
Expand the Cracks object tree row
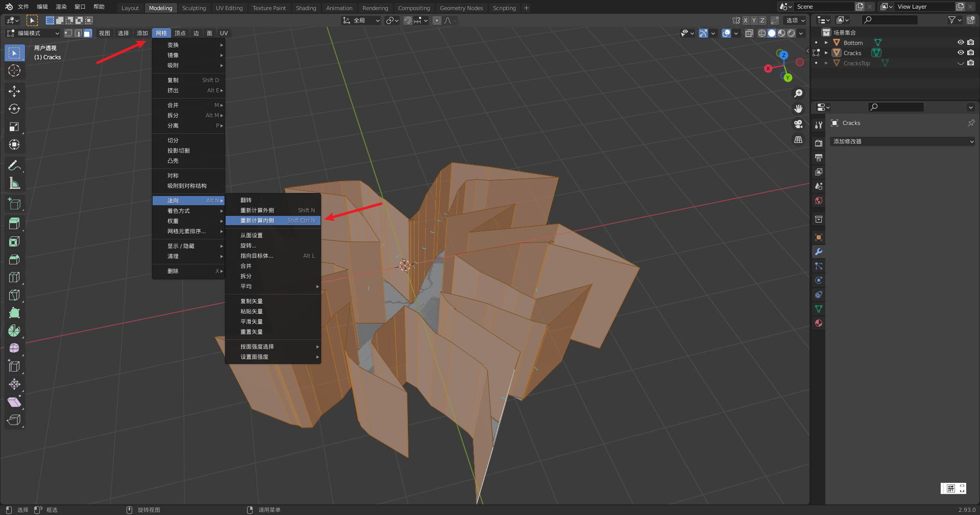(x=826, y=53)
